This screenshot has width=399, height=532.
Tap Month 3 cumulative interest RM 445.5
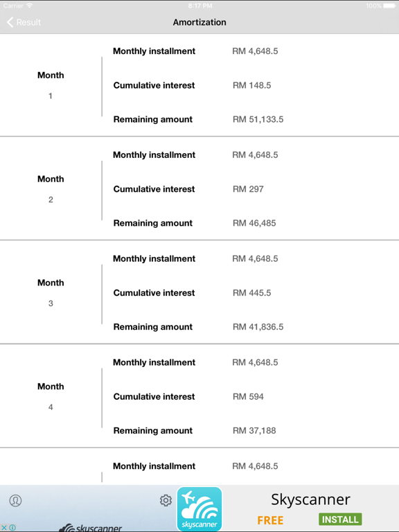point(251,293)
